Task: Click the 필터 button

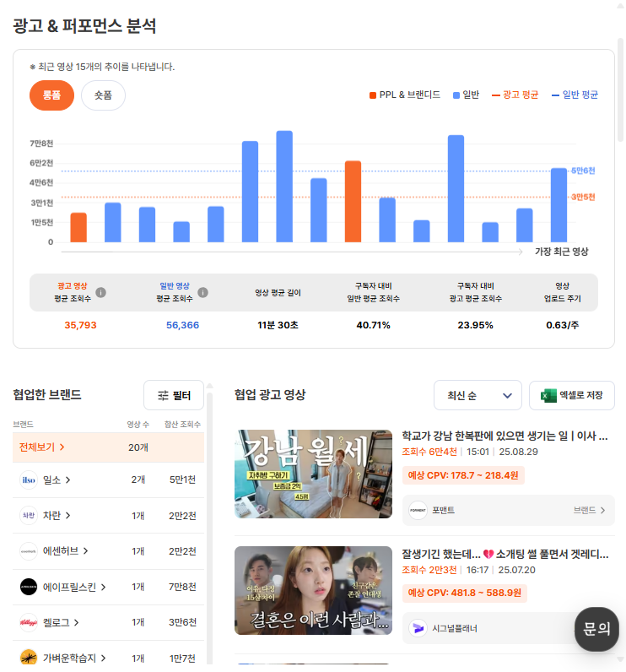Action: (174, 395)
